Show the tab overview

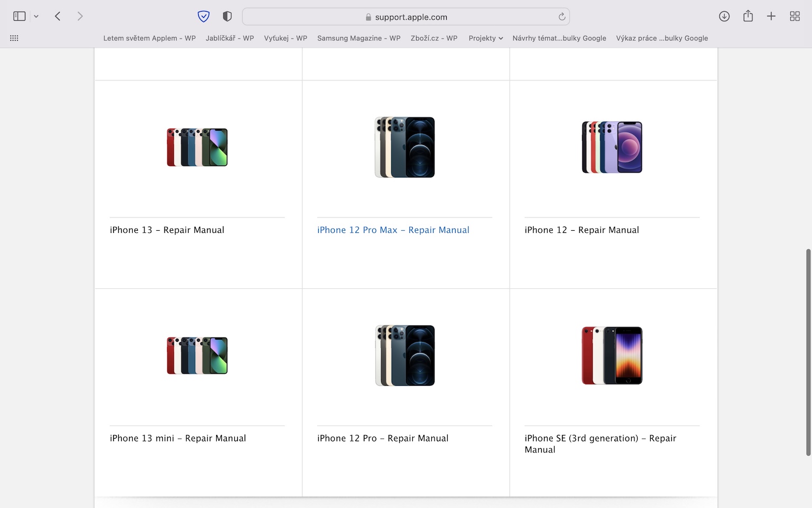coord(795,16)
